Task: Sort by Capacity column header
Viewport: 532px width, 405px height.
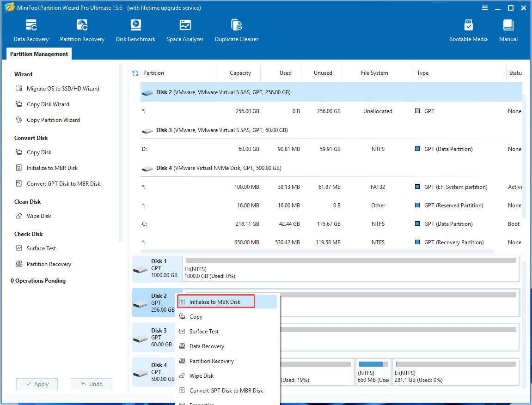Action: (240, 73)
